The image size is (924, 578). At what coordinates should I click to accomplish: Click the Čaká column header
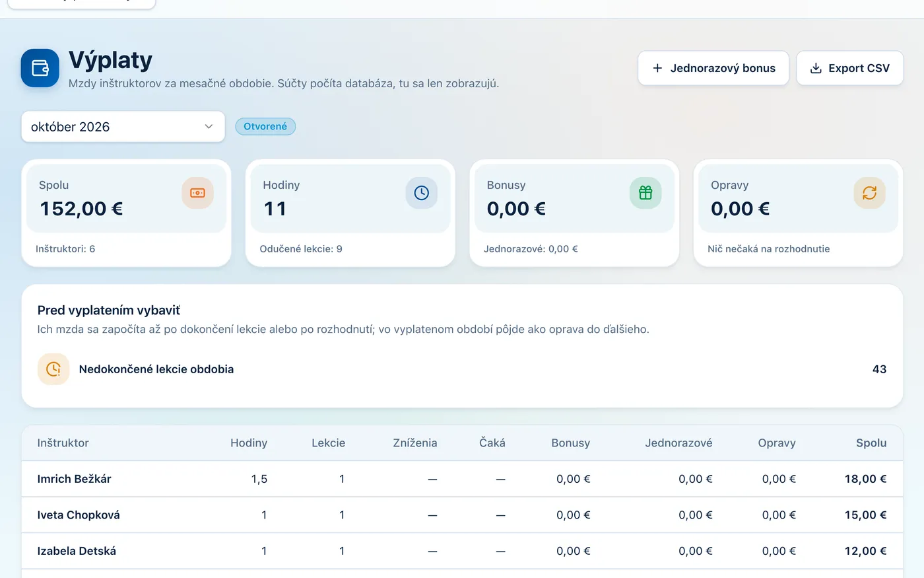492,443
